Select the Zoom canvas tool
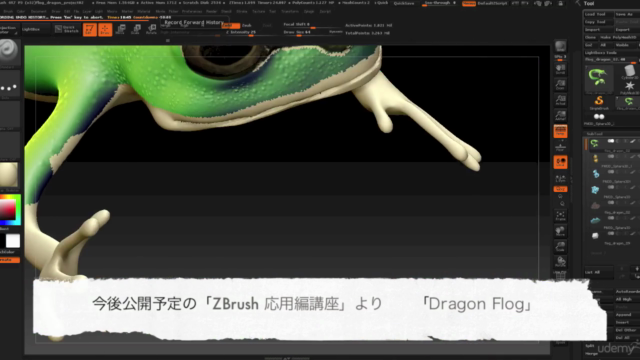Viewport: 640px width, 360px height. point(560,84)
